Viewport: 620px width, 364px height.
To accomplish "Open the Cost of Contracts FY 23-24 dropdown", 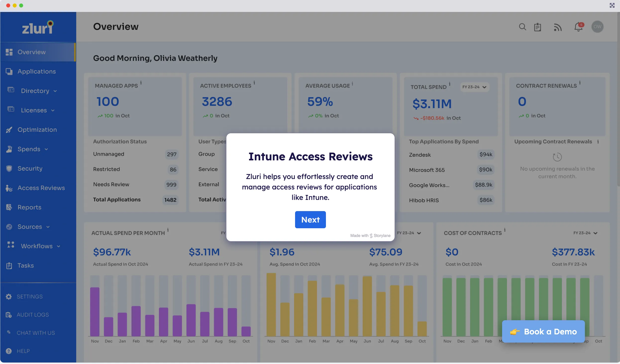I will click(x=585, y=233).
